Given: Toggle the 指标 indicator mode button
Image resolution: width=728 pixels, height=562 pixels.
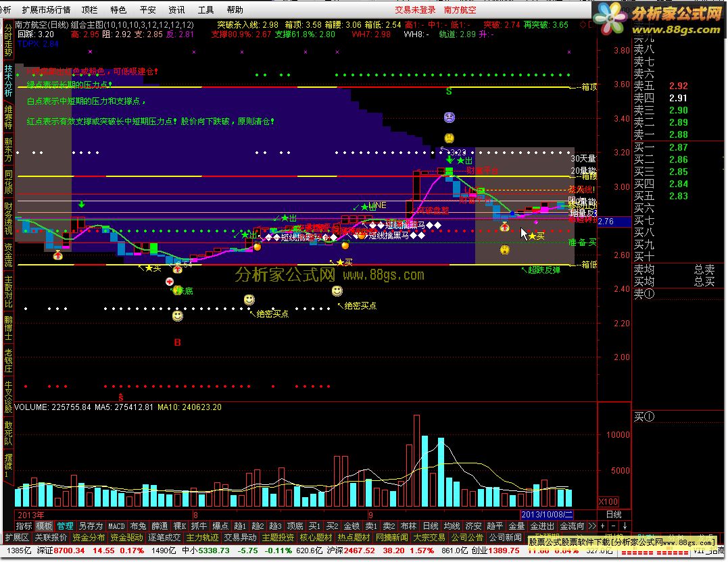Looking at the screenshot, I should (x=24, y=526).
